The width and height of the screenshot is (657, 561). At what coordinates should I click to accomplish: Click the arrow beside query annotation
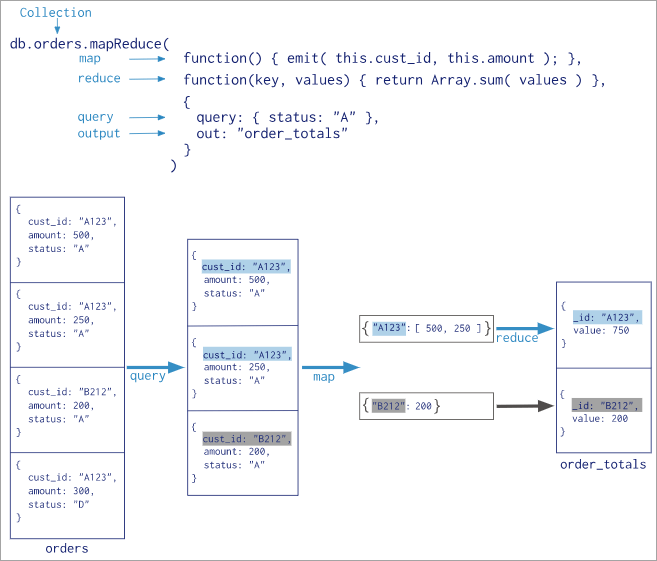(x=147, y=117)
